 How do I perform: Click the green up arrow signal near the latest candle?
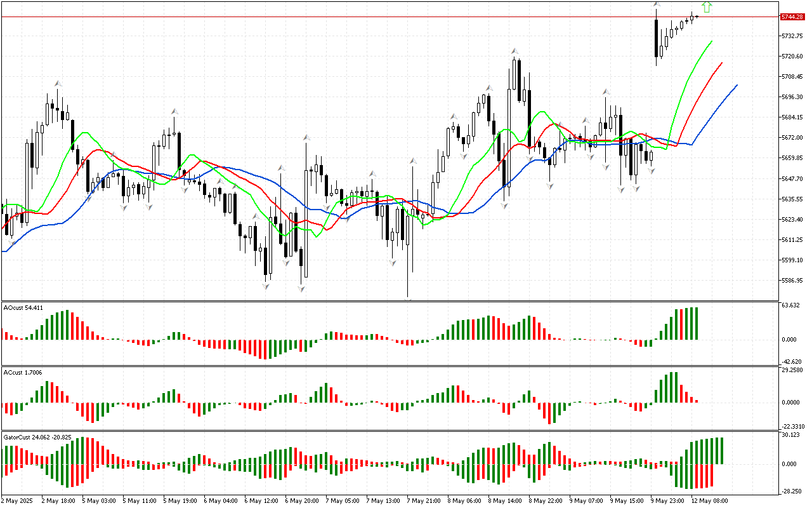pos(707,8)
